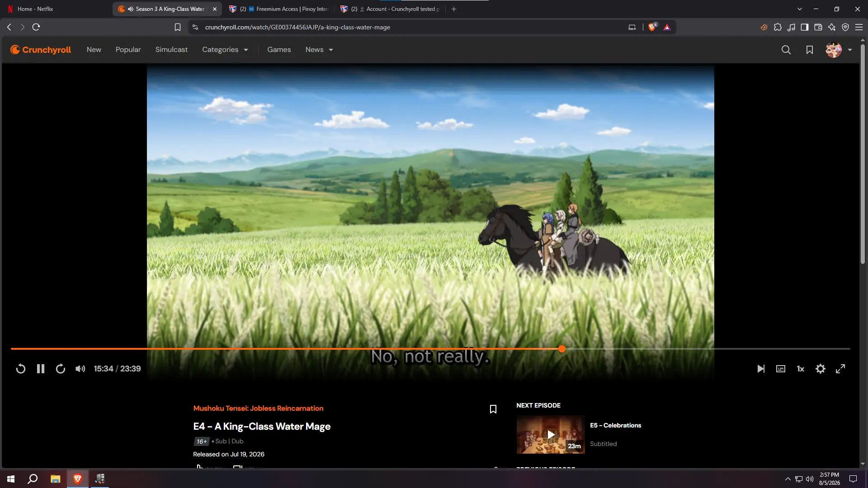Toggle the browser sidebar panel

point(805,27)
